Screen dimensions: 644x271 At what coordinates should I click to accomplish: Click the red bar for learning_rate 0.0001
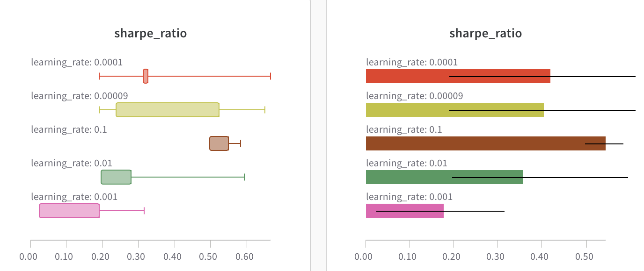coord(407,76)
